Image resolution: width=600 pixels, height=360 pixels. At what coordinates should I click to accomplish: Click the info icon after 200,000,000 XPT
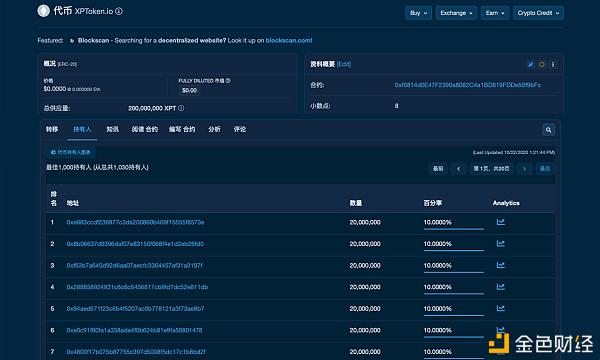point(181,108)
